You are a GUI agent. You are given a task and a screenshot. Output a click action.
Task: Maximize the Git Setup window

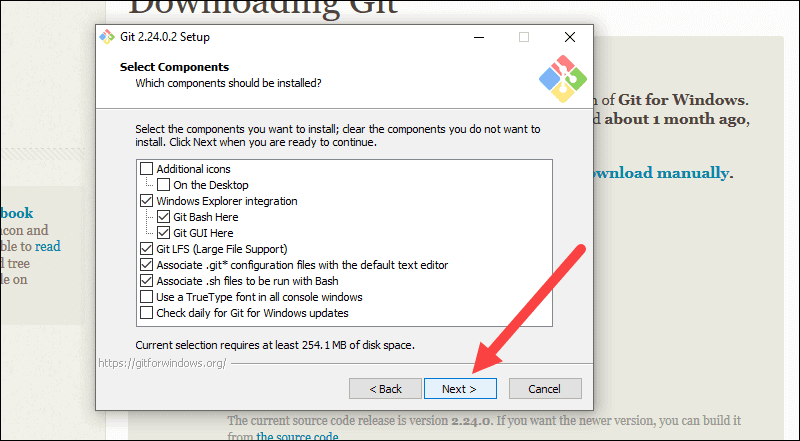(x=524, y=37)
